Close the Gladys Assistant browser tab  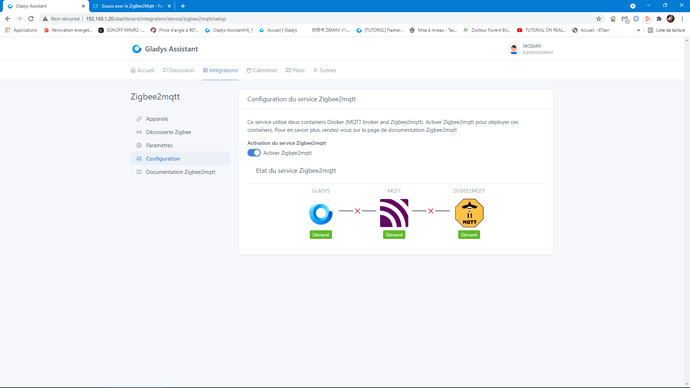[x=83, y=6]
